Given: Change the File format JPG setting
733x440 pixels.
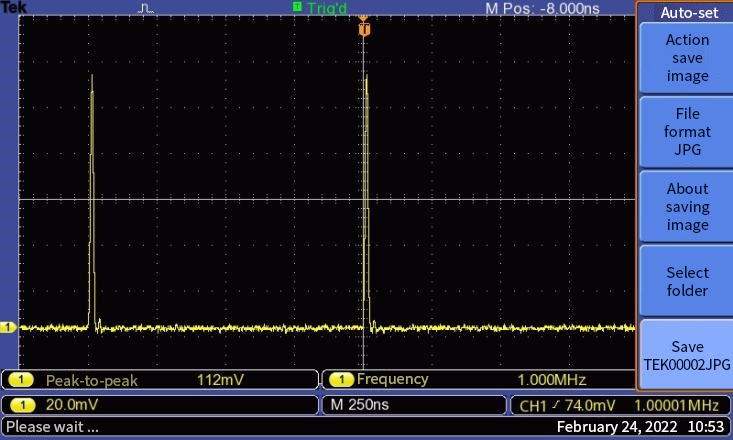Looking at the screenshot, I should pyautogui.click(x=687, y=132).
